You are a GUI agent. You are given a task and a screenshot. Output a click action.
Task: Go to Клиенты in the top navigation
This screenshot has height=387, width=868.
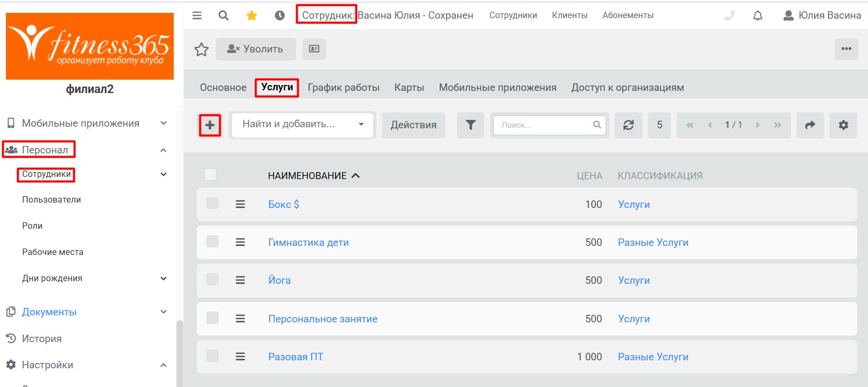point(570,16)
